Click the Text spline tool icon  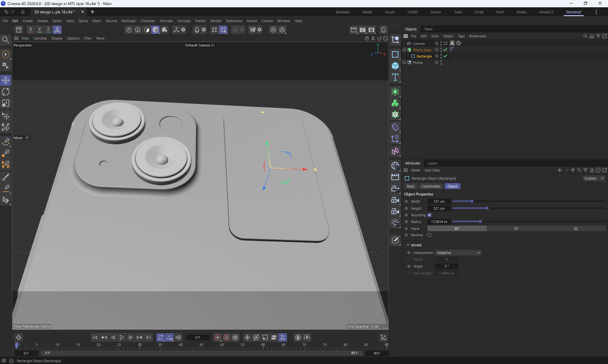click(395, 77)
